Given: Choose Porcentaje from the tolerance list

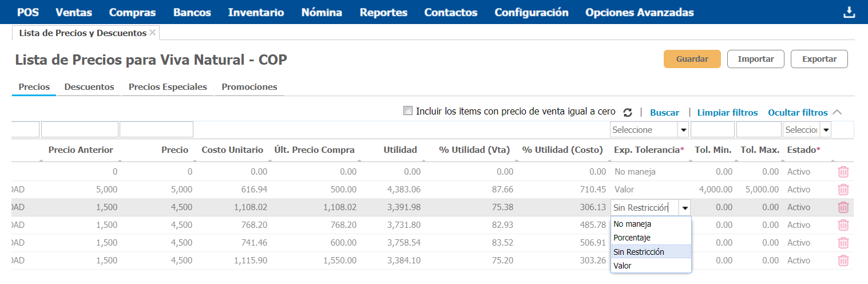Looking at the screenshot, I should point(632,238).
